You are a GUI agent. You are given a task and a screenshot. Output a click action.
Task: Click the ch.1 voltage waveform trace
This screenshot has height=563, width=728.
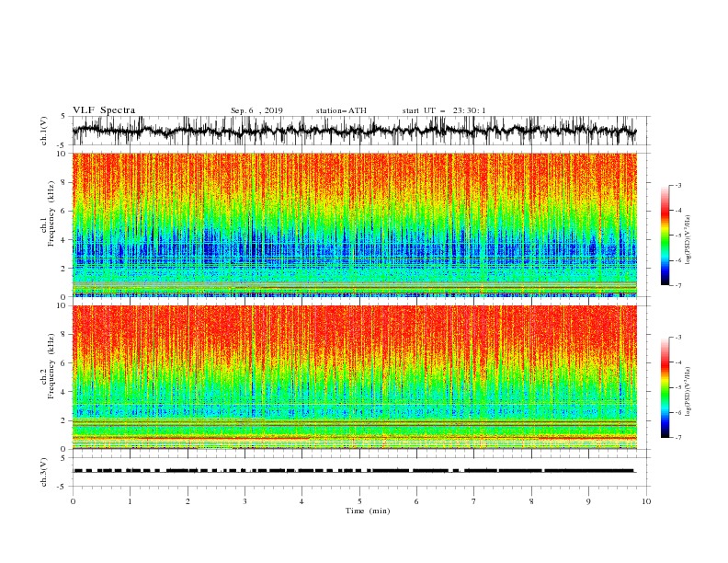(355, 131)
